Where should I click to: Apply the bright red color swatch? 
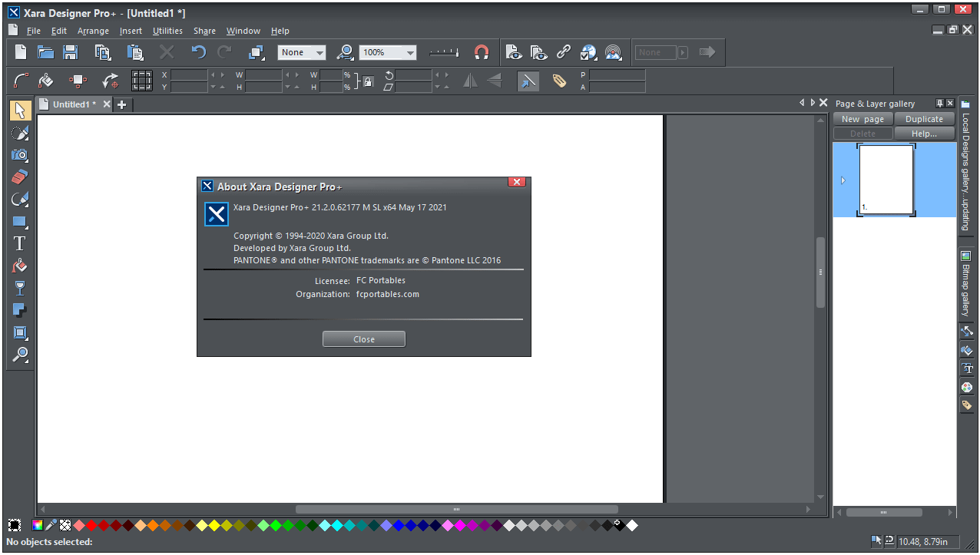tap(91, 526)
